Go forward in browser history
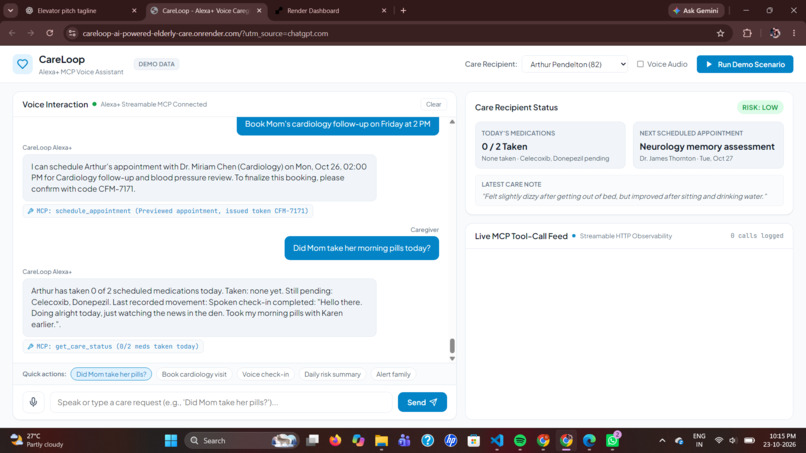This screenshot has height=453, width=806. click(31, 33)
